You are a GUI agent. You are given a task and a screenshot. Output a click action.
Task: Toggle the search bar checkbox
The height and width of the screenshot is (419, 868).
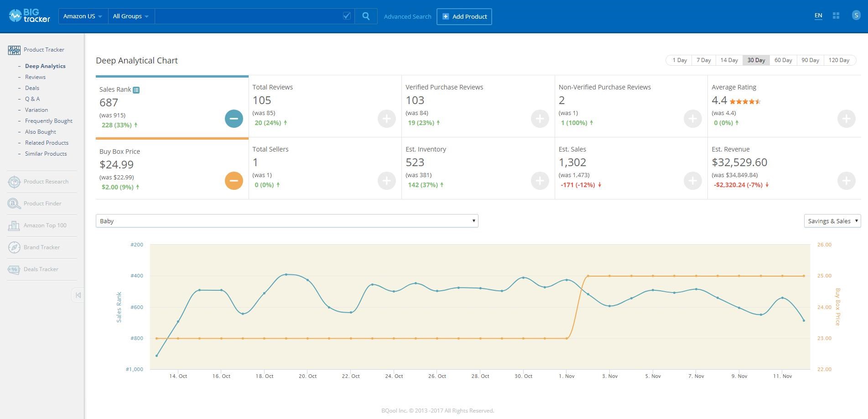coord(347,16)
